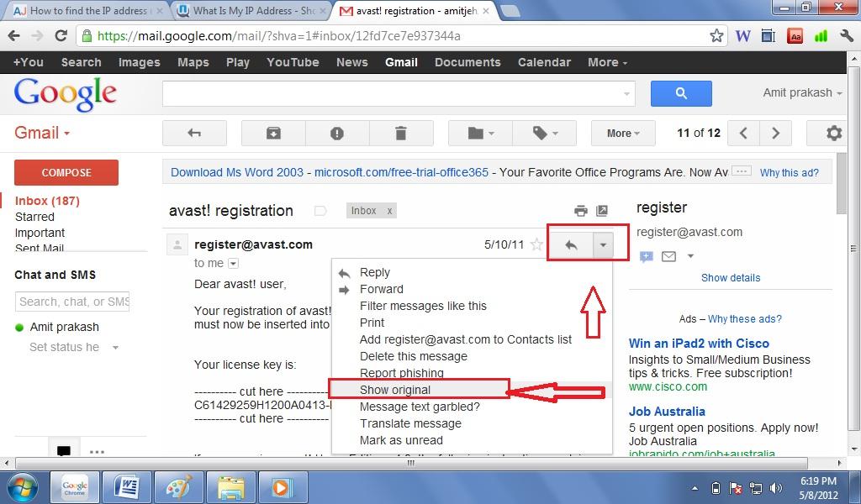
Task: Expand the More menu in Google bar
Action: pyautogui.click(x=607, y=62)
